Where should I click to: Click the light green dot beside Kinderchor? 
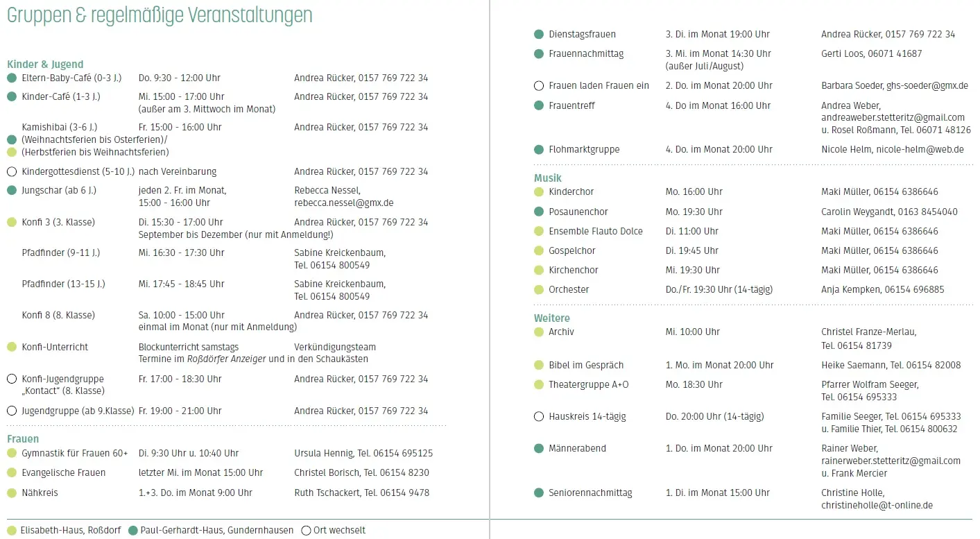click(x=539, y=192)
